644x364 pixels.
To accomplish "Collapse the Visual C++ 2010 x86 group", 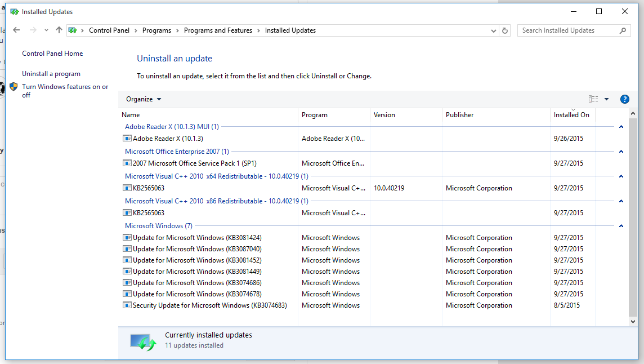I will click(x=621, y=201).
